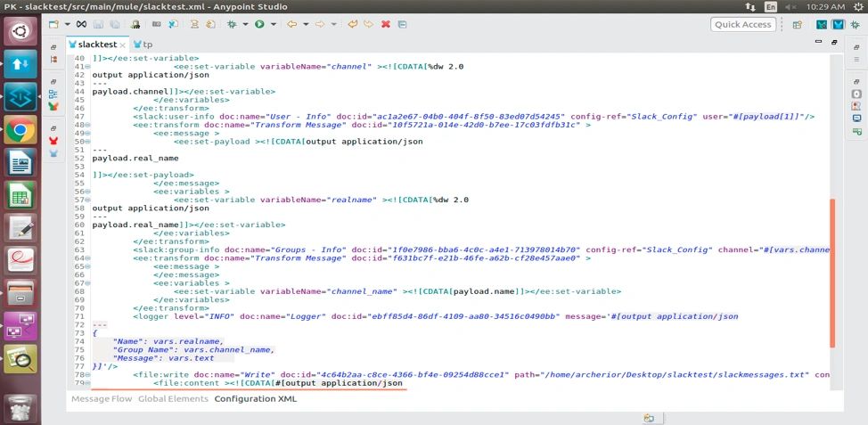Open the red Mule icon in left trim
Viewport: 868px width, 425px height.
tap(53, 141)
